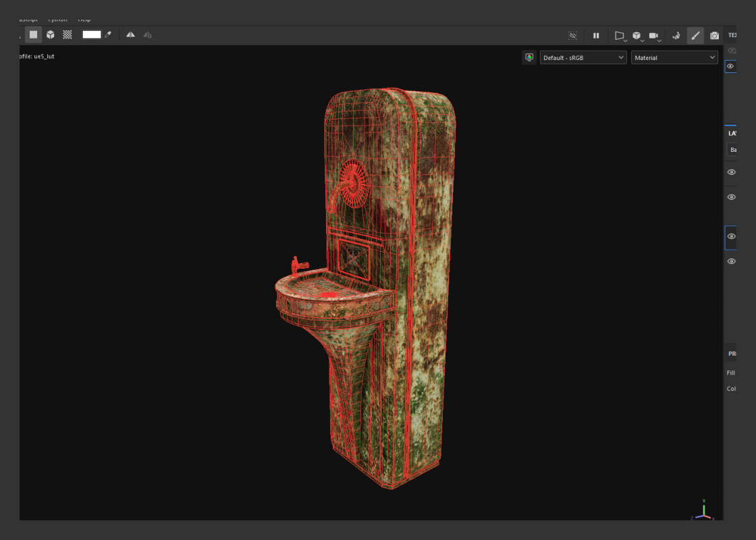Click the 3D cube view icon
The width and height of the screenshot is (756, 540).
point(51,34)
